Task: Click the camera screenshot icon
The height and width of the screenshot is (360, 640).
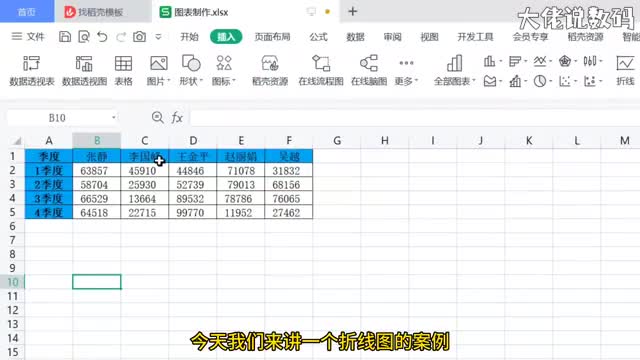Action: (139, 37)
